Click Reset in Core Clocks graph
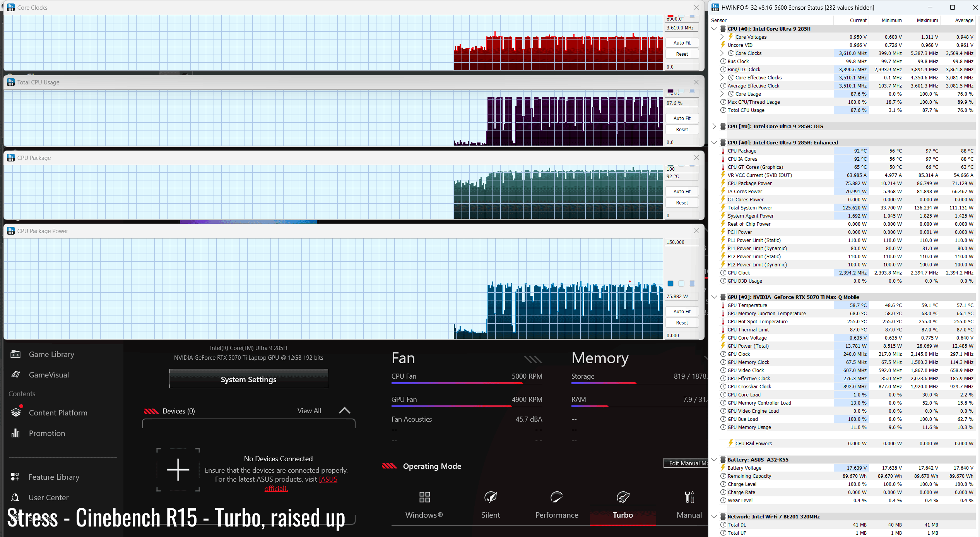 click(682, 54)
